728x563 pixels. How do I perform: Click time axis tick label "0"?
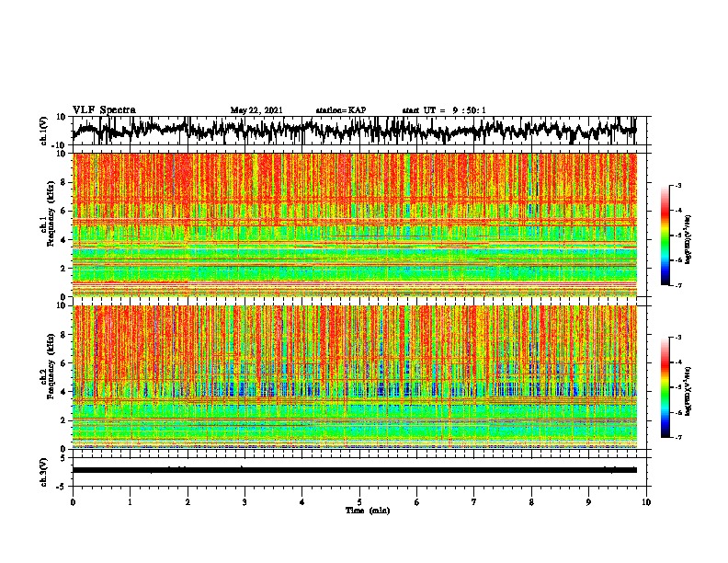click(x=73, y=502)
